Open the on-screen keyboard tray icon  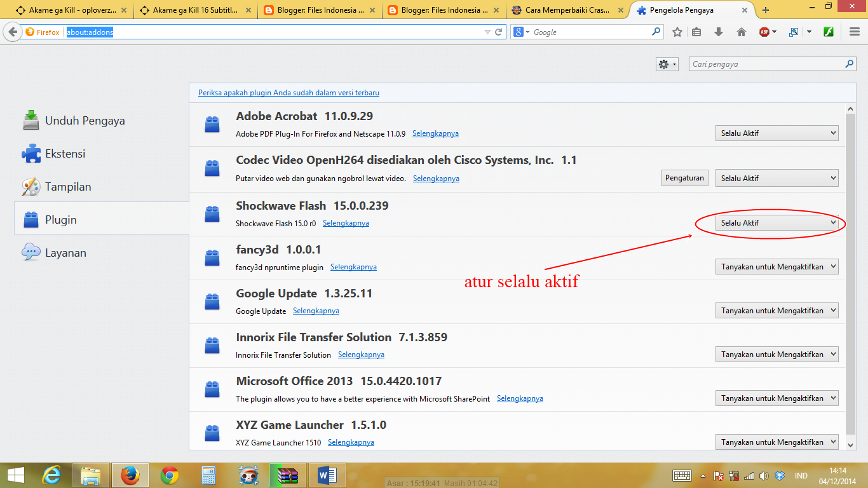682,476
